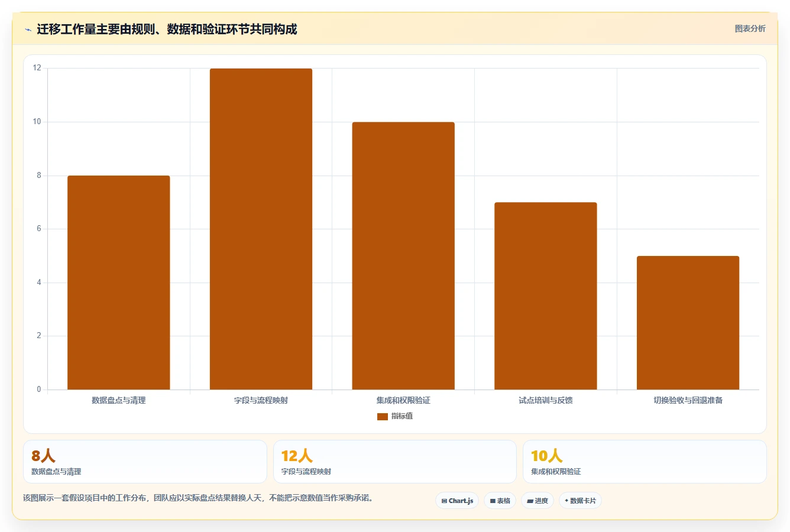Click the Chart.js tag chip

(457, 501)
